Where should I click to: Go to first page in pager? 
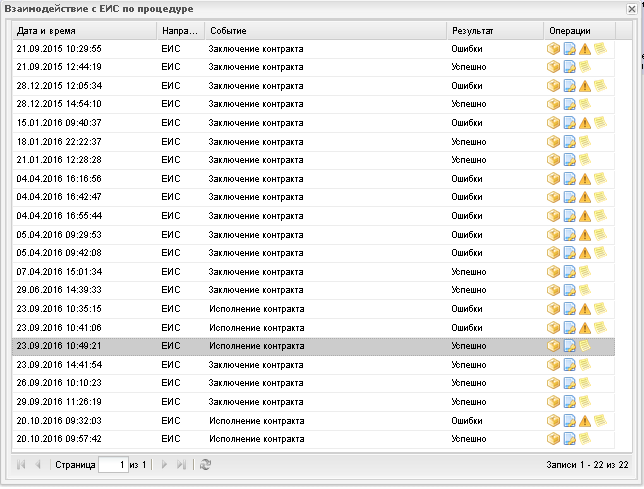(21, 465)
